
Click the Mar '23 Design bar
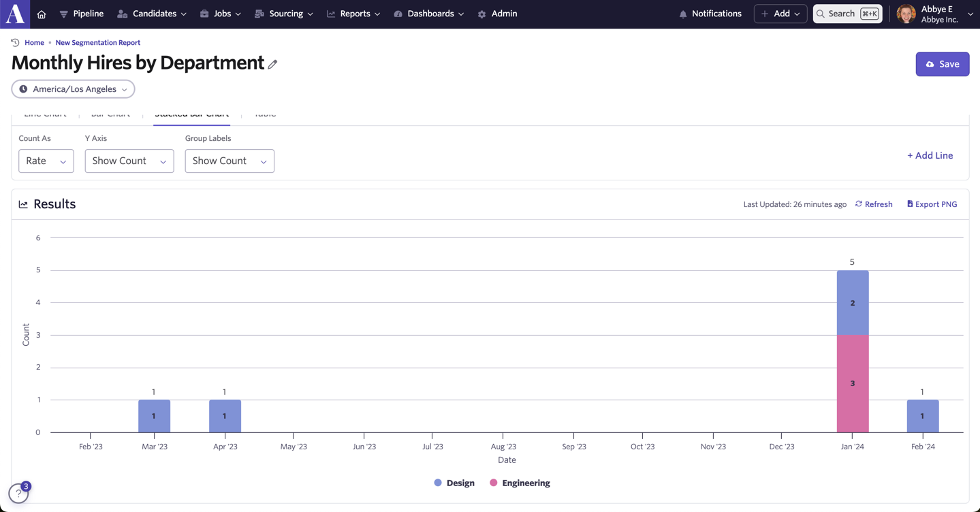pyautogui.click(x=154, y=416)
